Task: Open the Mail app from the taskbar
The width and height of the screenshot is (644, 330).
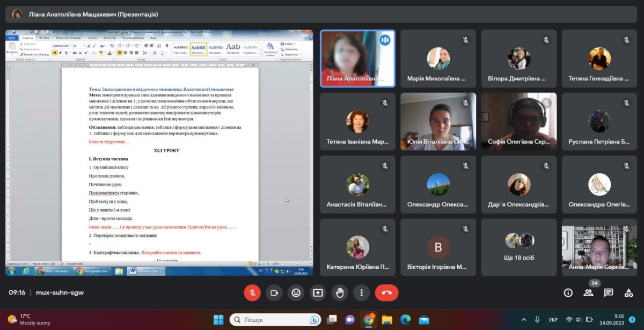Action: [424, 320]
